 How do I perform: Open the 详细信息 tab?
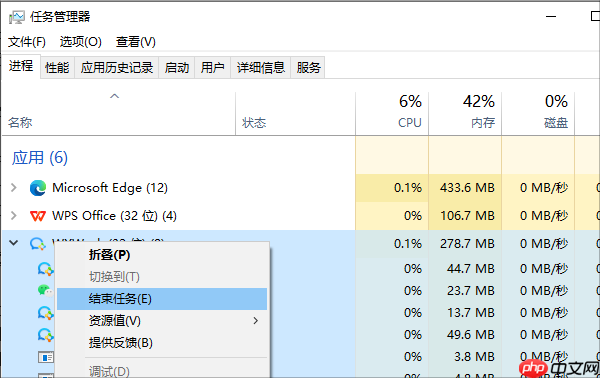pyautogui.click(x=261, y=68)
